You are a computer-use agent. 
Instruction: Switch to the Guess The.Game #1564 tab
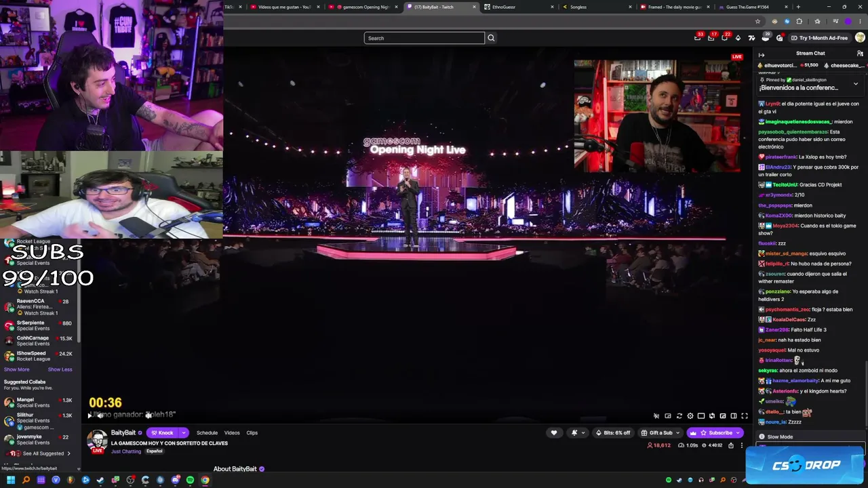(x=747, y=7)
